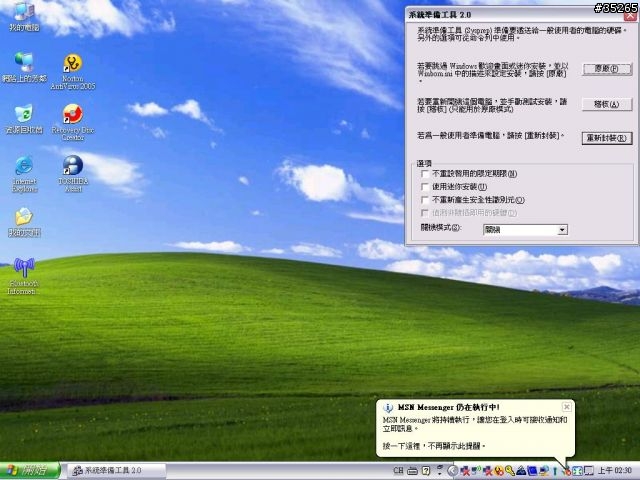Click the yellow key tray icon
Image resolution: width=640 pixels, height=480 pixels.
point(509,471)
